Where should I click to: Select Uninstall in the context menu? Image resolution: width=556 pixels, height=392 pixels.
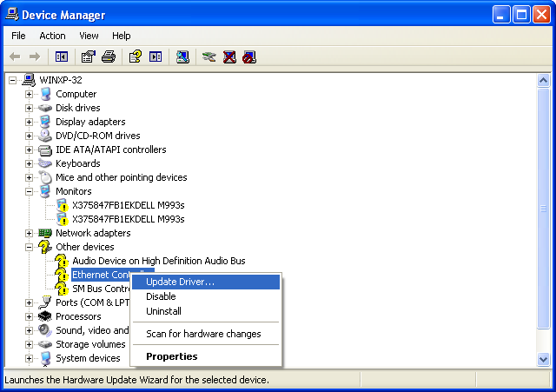(163, 311)
